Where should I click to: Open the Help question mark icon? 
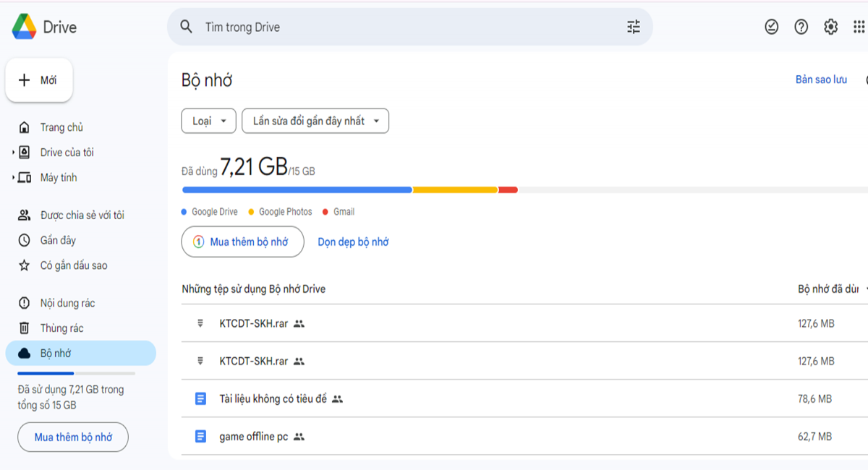tap(801, 27)
